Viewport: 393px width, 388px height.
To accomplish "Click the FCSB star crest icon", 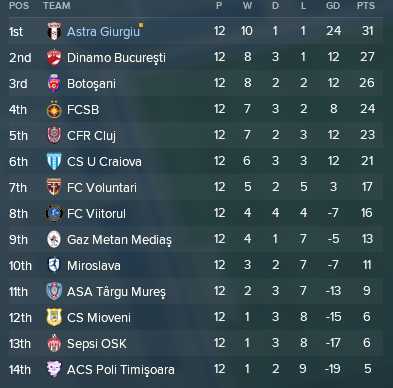I will [x=54, y=109].
